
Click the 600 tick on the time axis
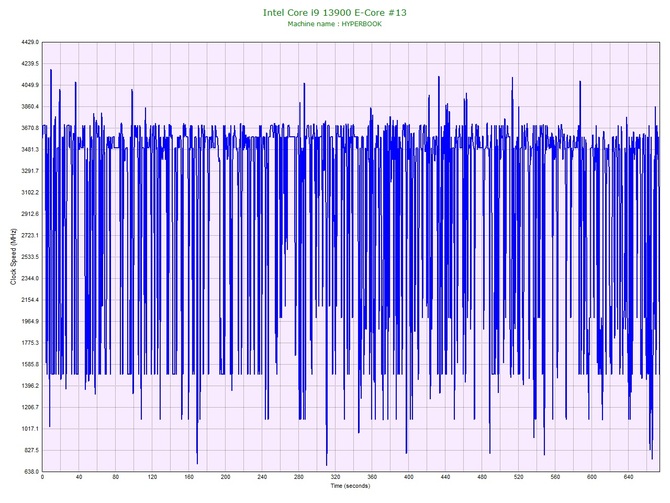tap(592, 477)
